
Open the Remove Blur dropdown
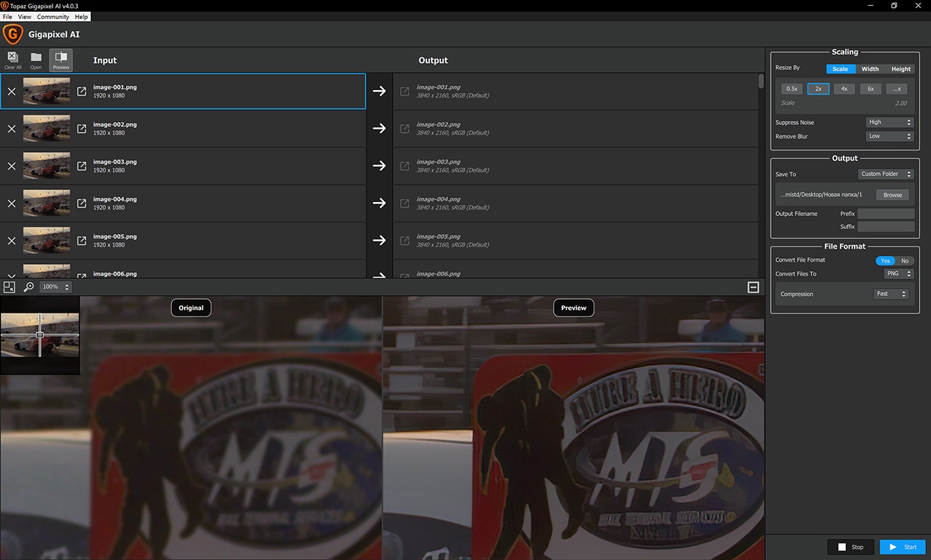tap(890, 136)
